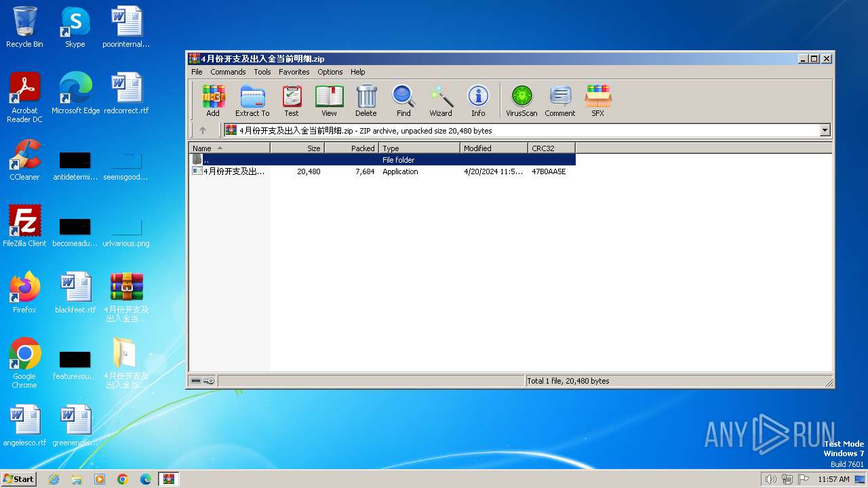Open the Help menu
The image size is (868, 488).
(358, 72)
